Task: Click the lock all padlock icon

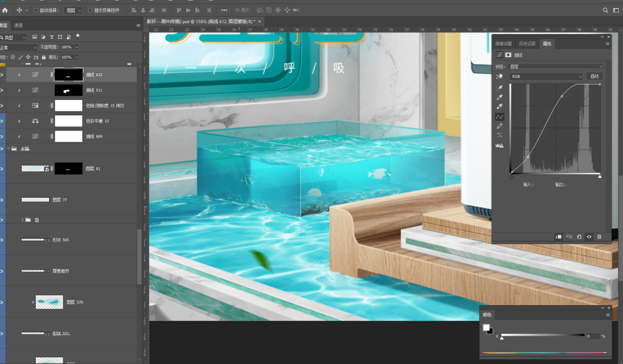Action: (x=44, y=57)
